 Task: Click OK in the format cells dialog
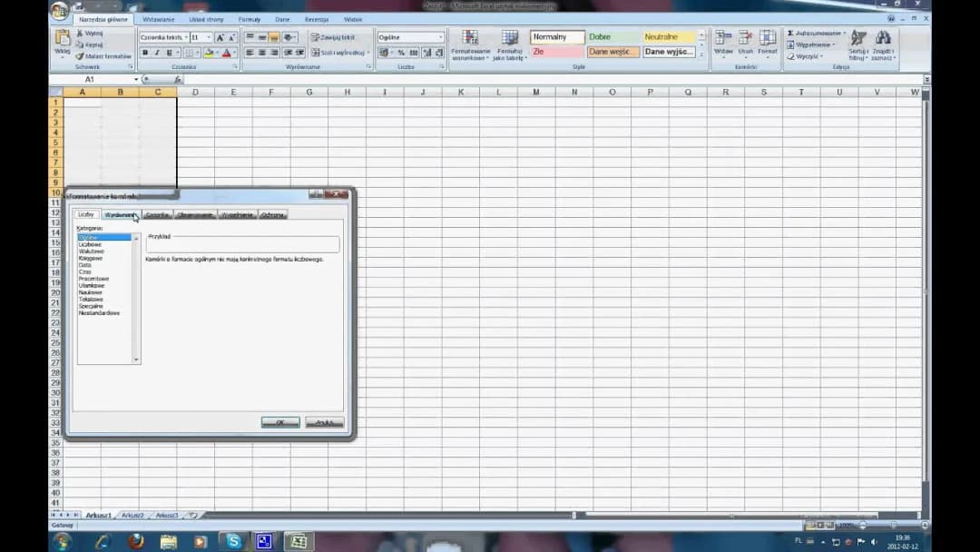click(x=280, y=422)
